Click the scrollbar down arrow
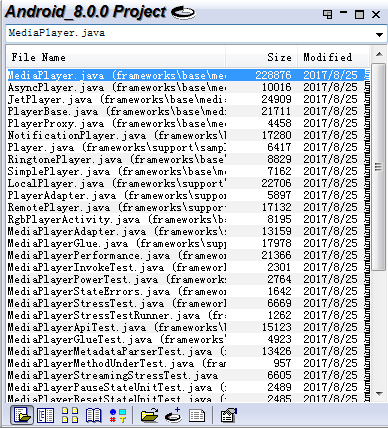This screenshot has height=428, width=388. pos(379,394)
